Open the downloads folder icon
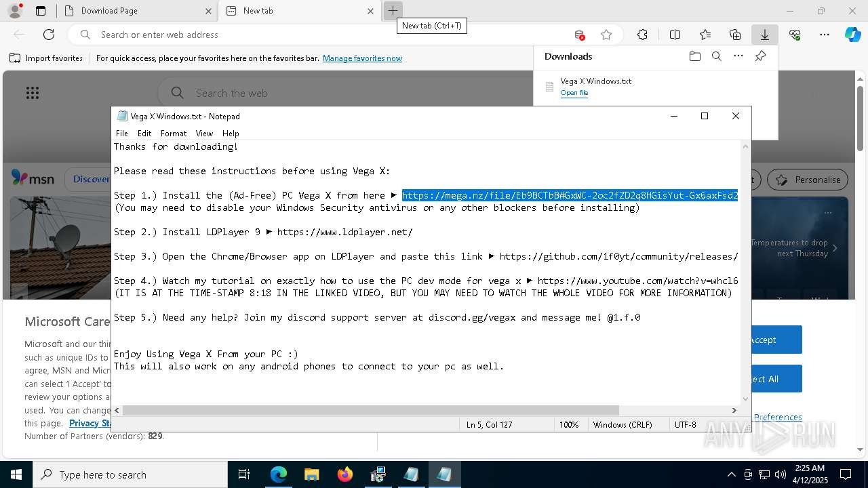 tap(694, 56)
